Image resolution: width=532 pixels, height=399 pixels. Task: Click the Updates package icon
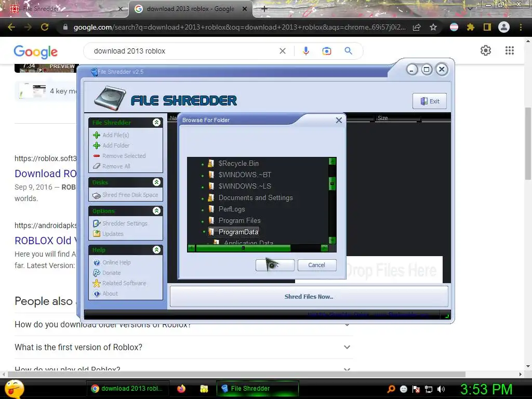[97, 234]
